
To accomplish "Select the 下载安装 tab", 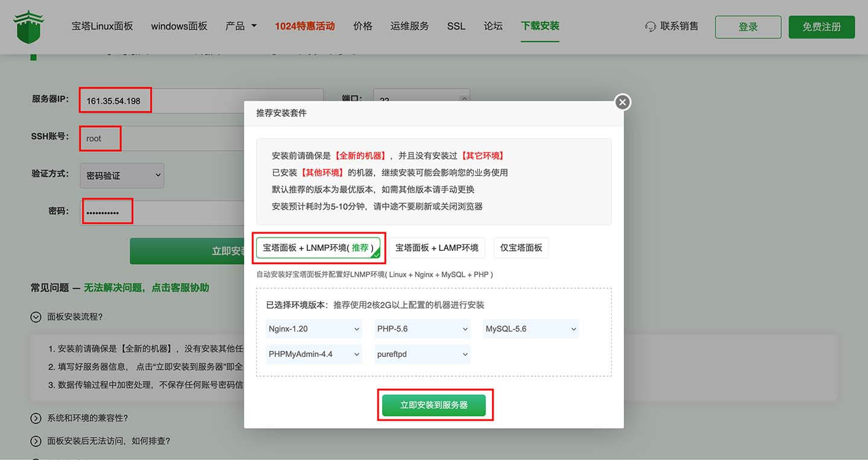I will point(540,26).
